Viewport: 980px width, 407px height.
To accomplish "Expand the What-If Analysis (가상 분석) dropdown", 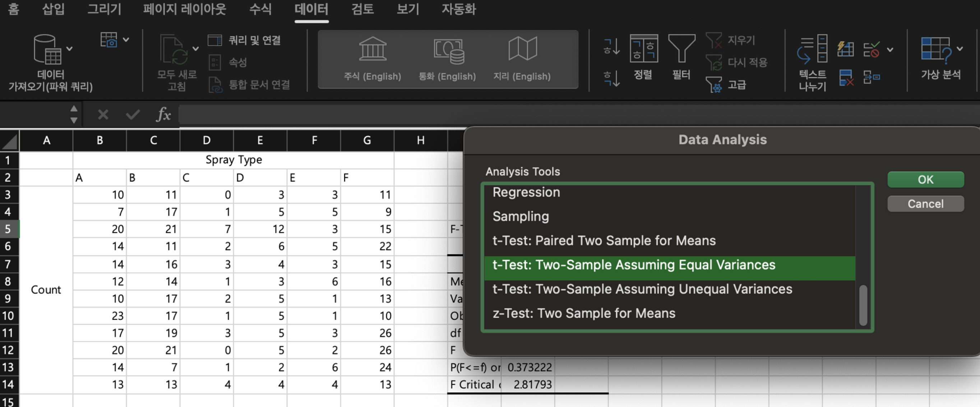I will click(x=960, y=49).
